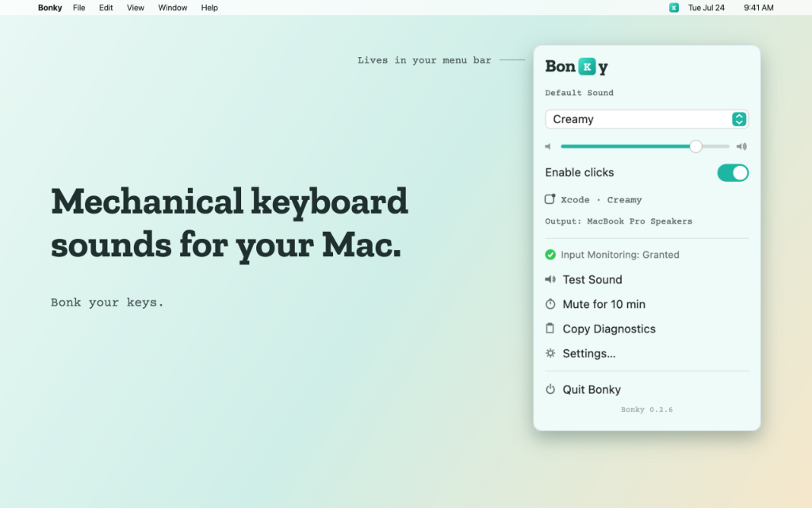This screenshot has width=812, height=508.
Task: Click the green K logo in the panel
Action: click(587, 67)
